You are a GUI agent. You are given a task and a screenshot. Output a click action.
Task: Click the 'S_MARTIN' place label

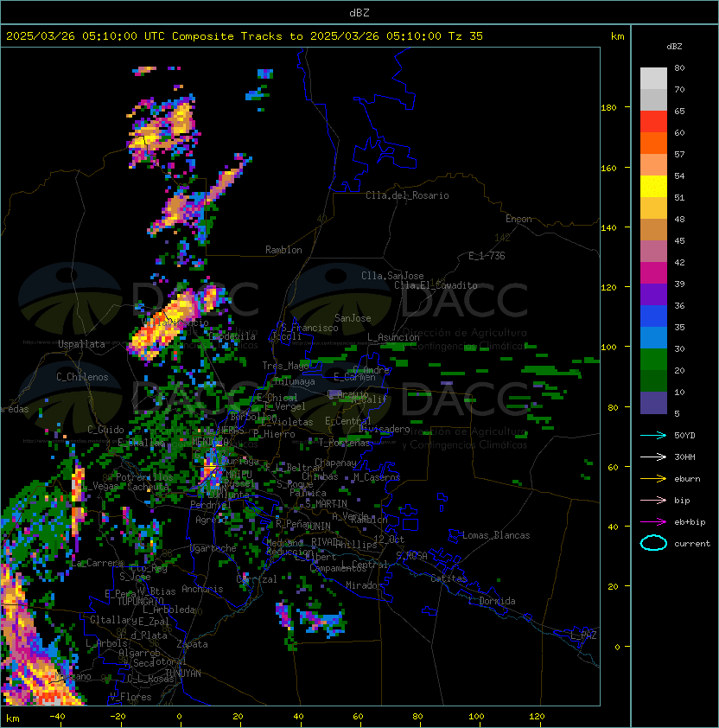326,504
